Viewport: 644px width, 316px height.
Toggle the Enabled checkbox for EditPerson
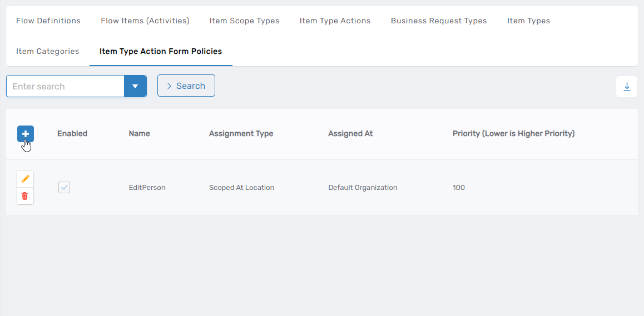click(x=65, y=188)
